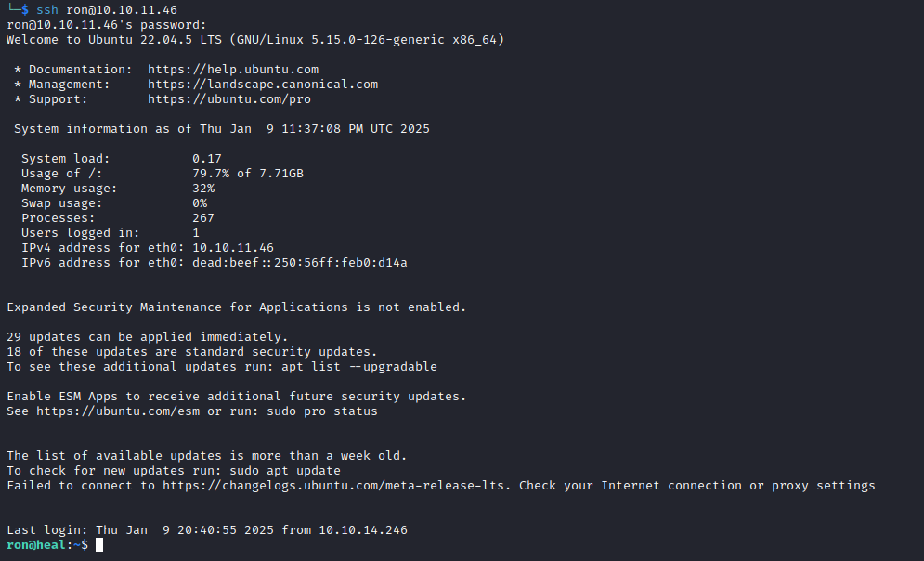
Task: Click the IPv6 address dead:beef value
Action: tap(300, 263)
